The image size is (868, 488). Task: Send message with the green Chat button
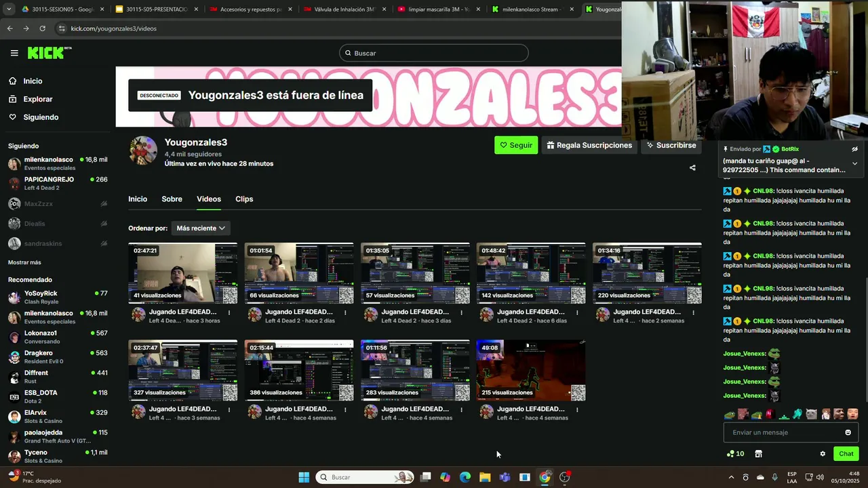pos(846,454)
